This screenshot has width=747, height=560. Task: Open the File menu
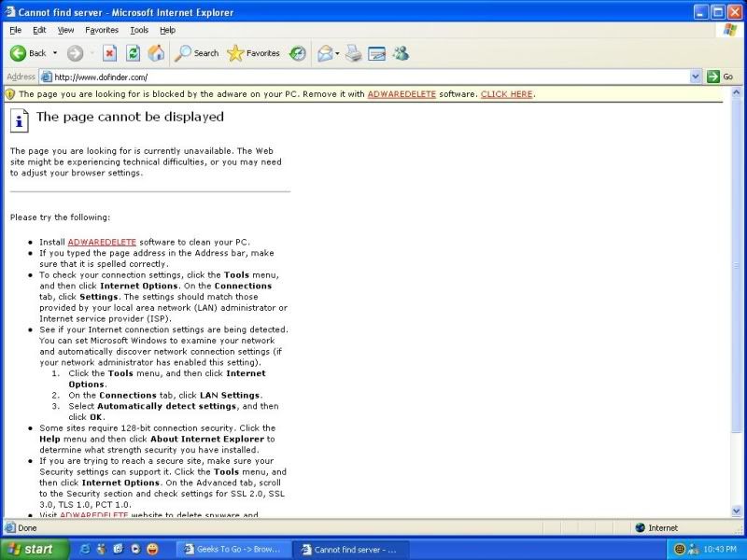pyautogui.click(x=15, y=30)
